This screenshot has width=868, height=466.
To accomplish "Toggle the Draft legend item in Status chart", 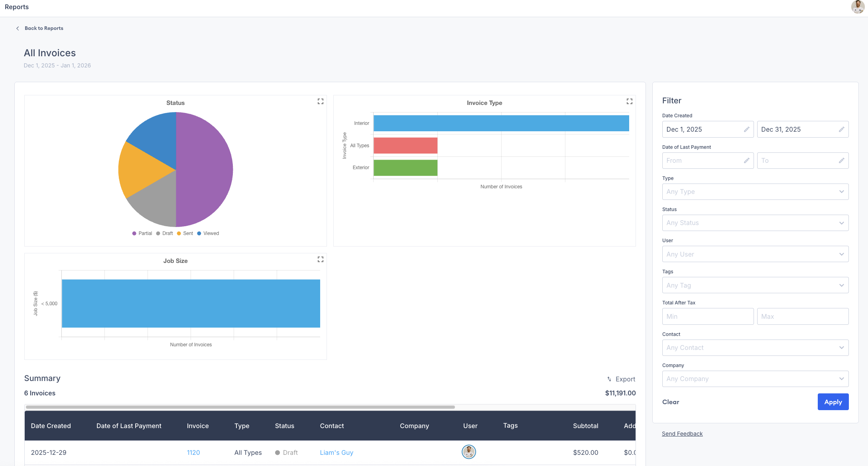I will [x=164, y=233].
